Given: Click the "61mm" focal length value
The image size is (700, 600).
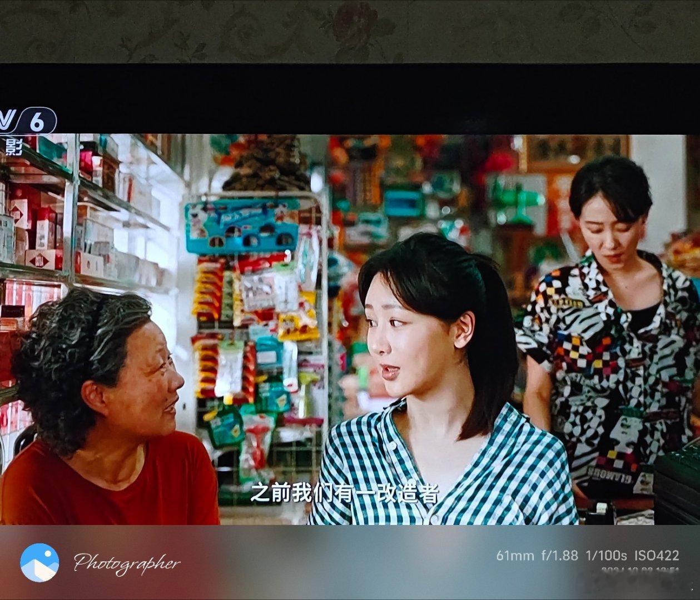Looking at the screenshot, I should tap(515, 556).
